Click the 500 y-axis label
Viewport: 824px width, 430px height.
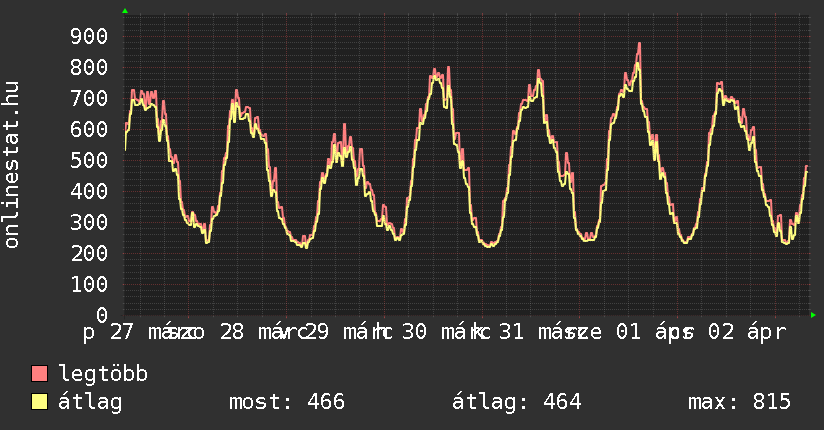click(x=90, y=160)
